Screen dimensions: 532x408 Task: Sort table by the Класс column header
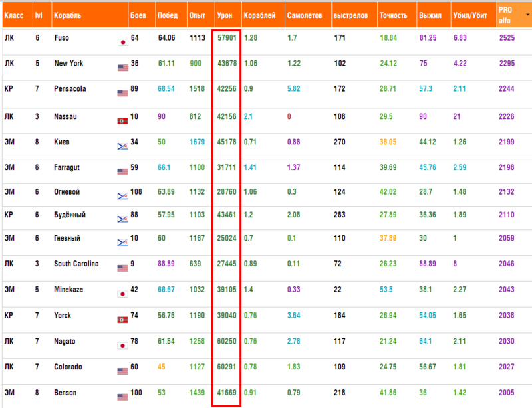click(14, 15)
